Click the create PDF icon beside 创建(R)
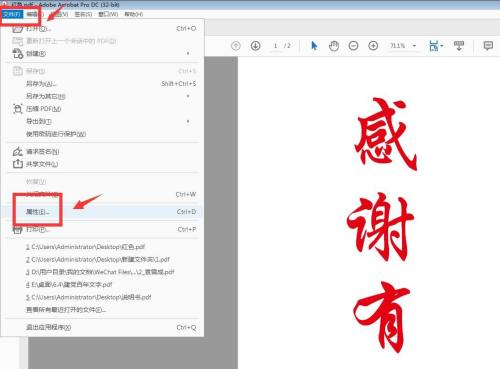The height and width of the screenshot is (369, 500). [17, 53]
